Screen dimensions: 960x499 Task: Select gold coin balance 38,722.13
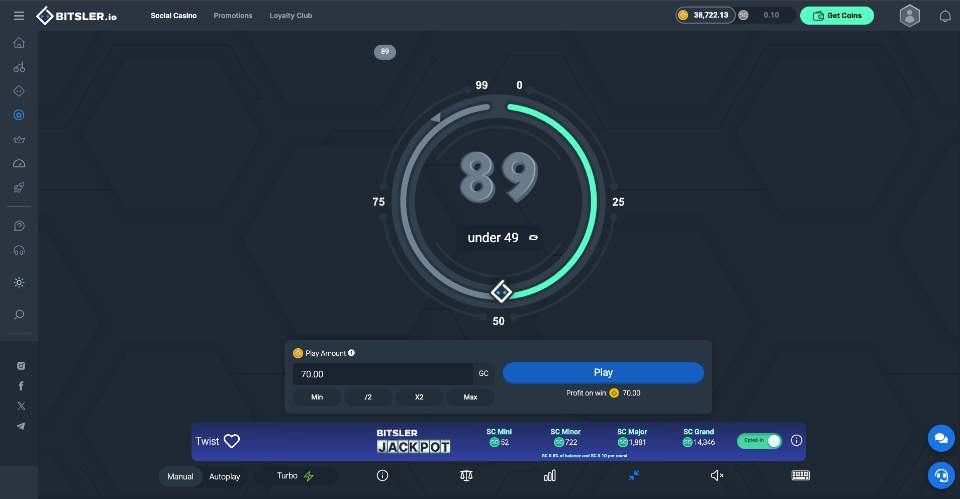pos(705,15)
